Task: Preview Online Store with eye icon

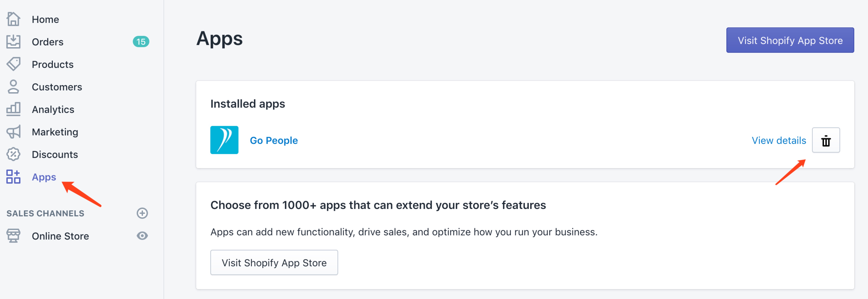Action: (142, 236)
